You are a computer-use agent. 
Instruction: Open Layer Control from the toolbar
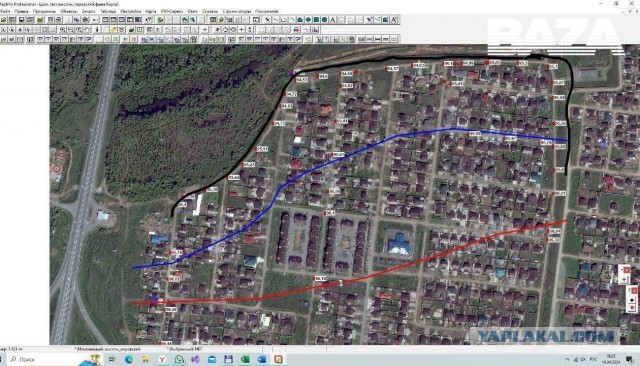tap(131, 29)
